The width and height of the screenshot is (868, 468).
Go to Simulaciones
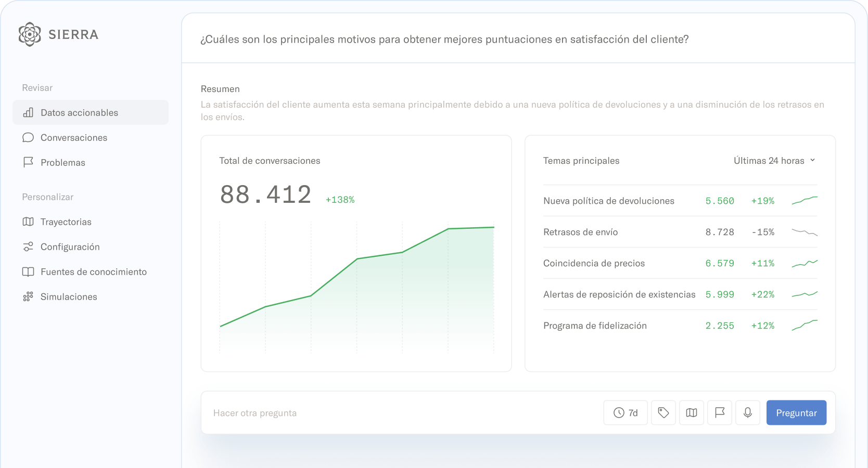[x=91, y=296]
